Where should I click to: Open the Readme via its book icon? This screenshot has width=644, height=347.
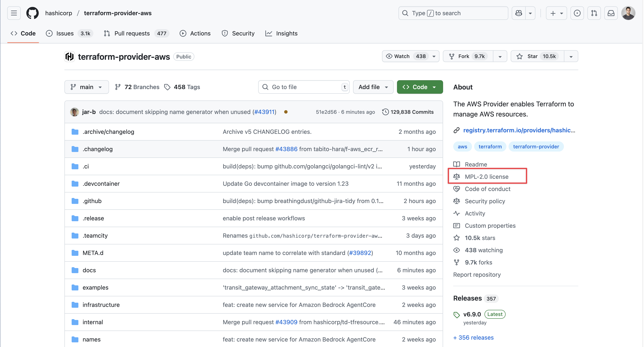coord(457,164)
